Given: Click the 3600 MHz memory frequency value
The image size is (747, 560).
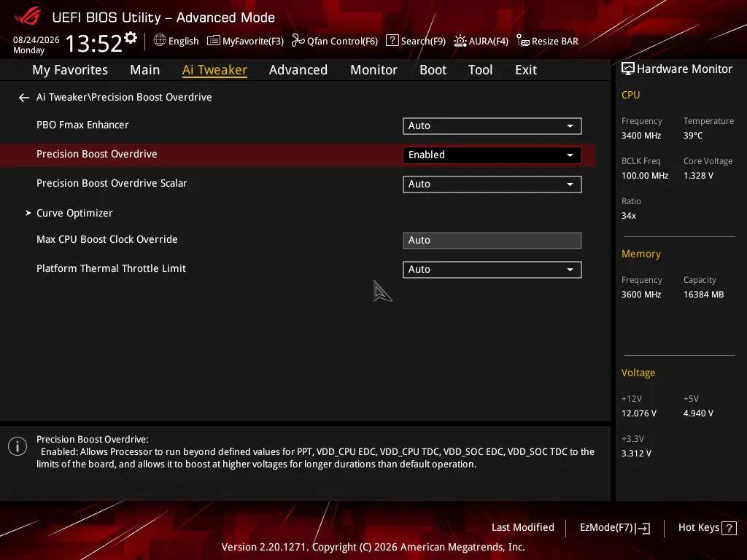Looking at the screenshot, I should point(641,295).
